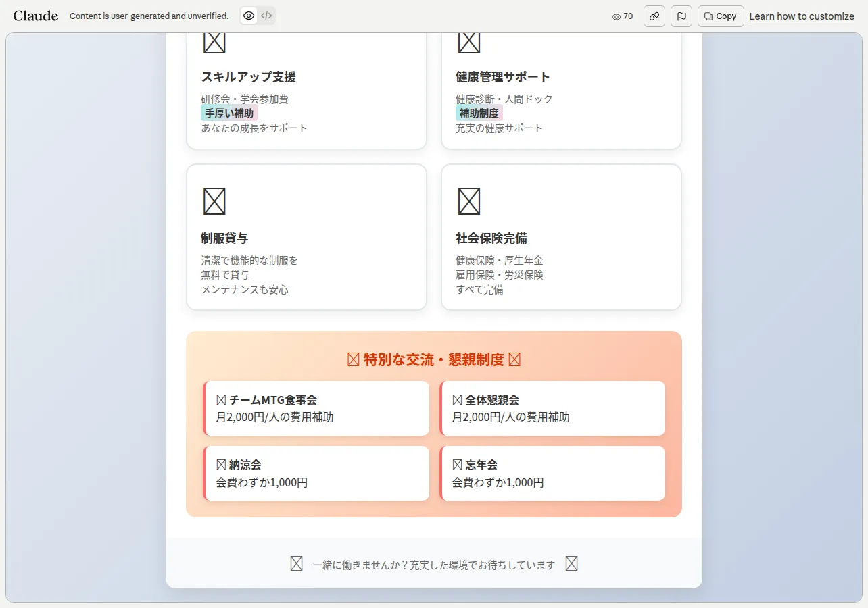Switch to code view toggle
Screen dimensions: 868x608
266,16
